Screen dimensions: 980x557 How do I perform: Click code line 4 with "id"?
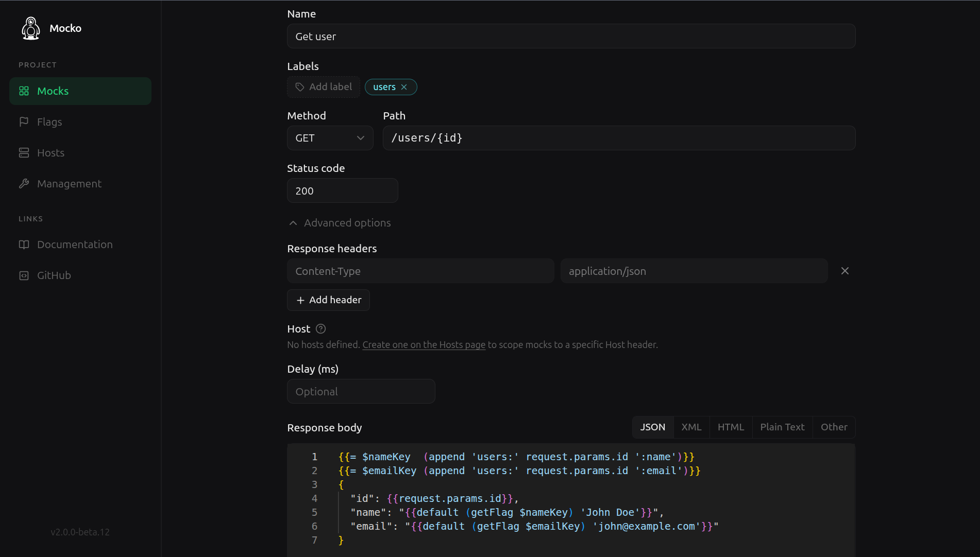pyautogui.click(x=434, y=499)
